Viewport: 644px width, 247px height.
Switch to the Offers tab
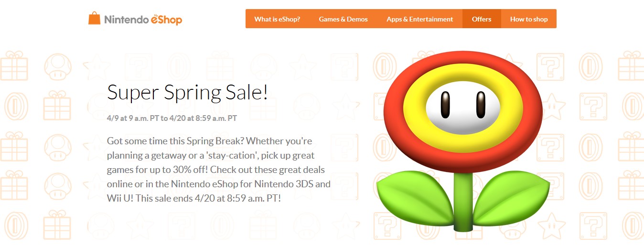click(482, 19)
